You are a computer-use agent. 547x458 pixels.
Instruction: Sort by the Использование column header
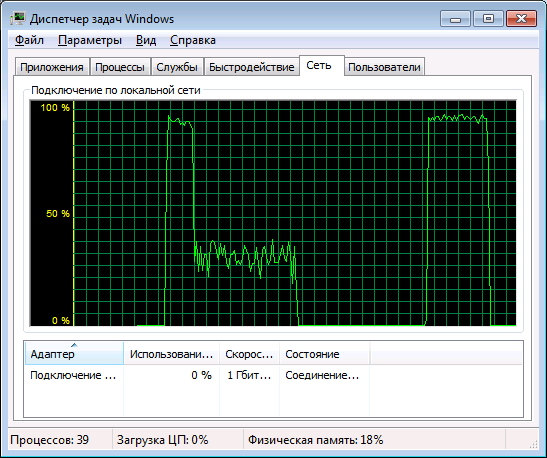[171, 354]
